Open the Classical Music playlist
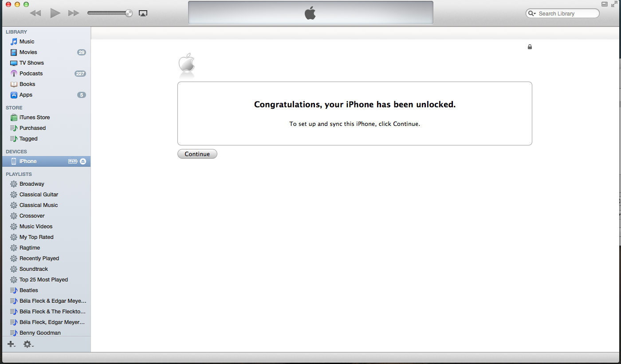621x364 pixels. click(46, 205)
